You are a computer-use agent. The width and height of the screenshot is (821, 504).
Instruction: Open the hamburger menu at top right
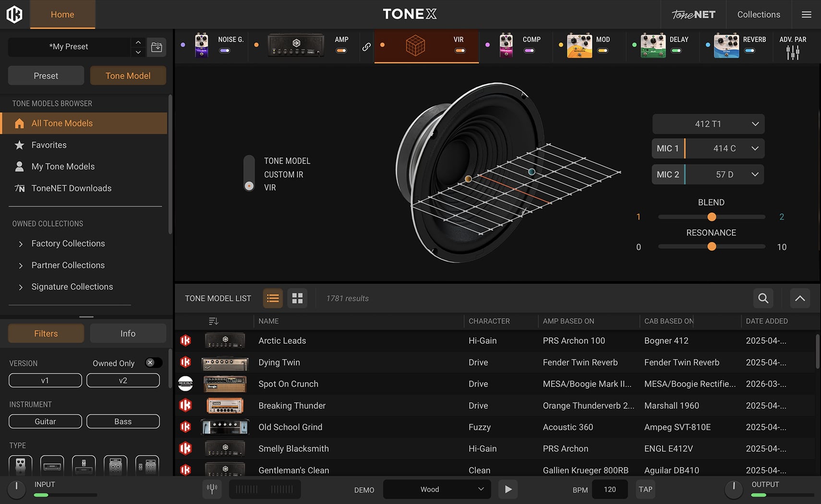807,14
